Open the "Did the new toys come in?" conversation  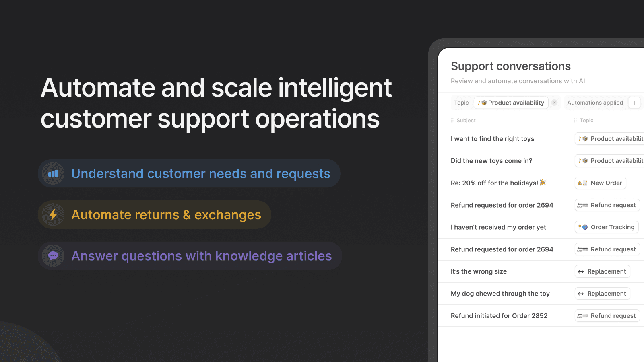[x=491, y=160]
